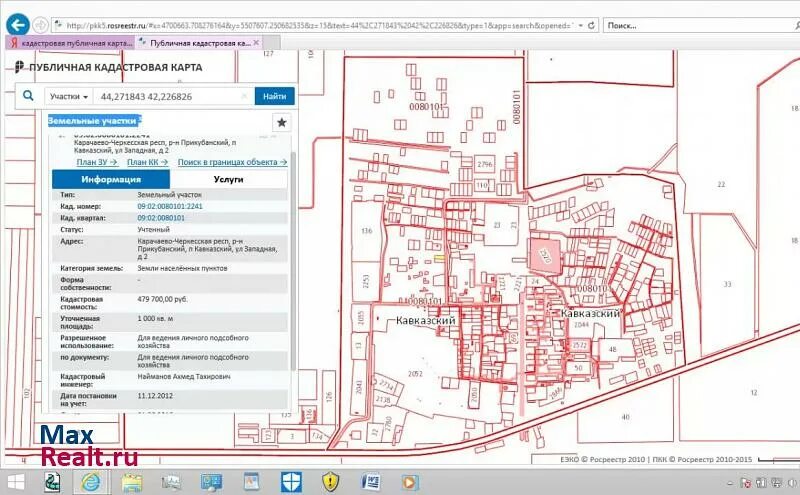Open the План ЗУ link
The image size is (800, 495).
pyautogui.click(x=97, y=162)
